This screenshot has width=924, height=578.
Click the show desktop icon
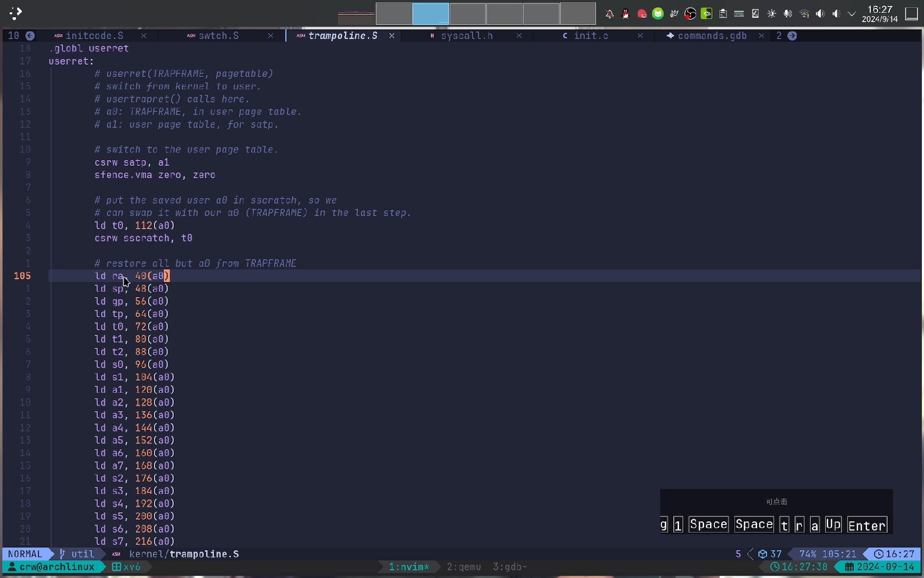pyautogui.click(x=912, y=14)
